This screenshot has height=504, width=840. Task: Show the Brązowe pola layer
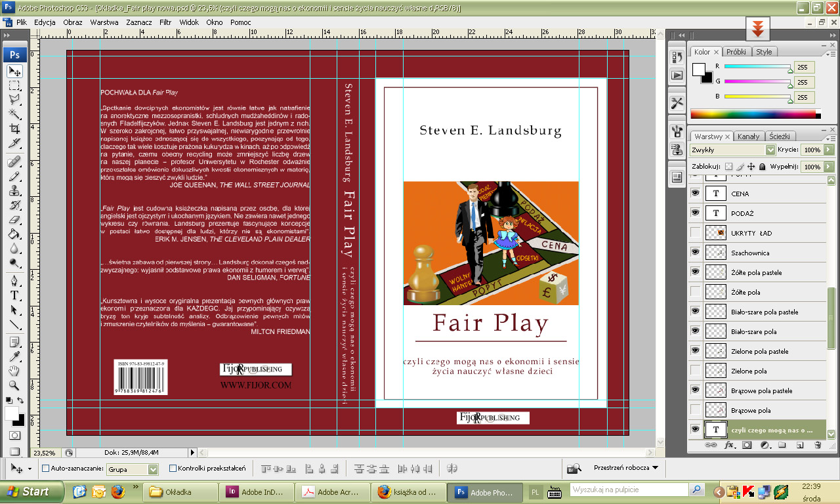[696, 410]
